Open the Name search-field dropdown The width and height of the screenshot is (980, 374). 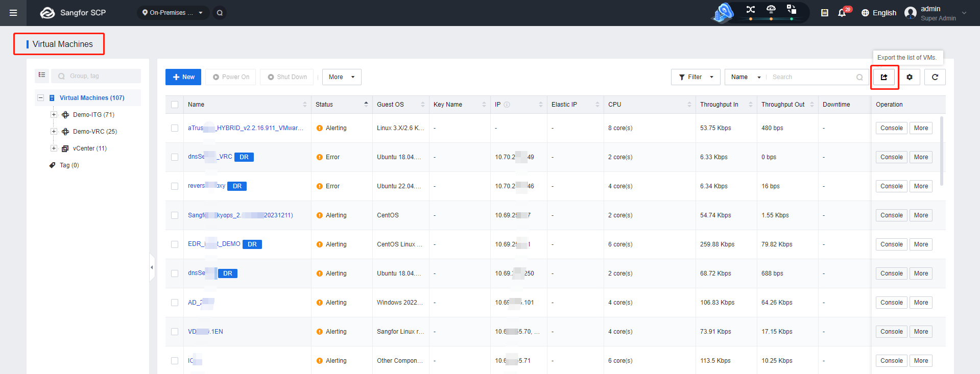click(746, 77)
